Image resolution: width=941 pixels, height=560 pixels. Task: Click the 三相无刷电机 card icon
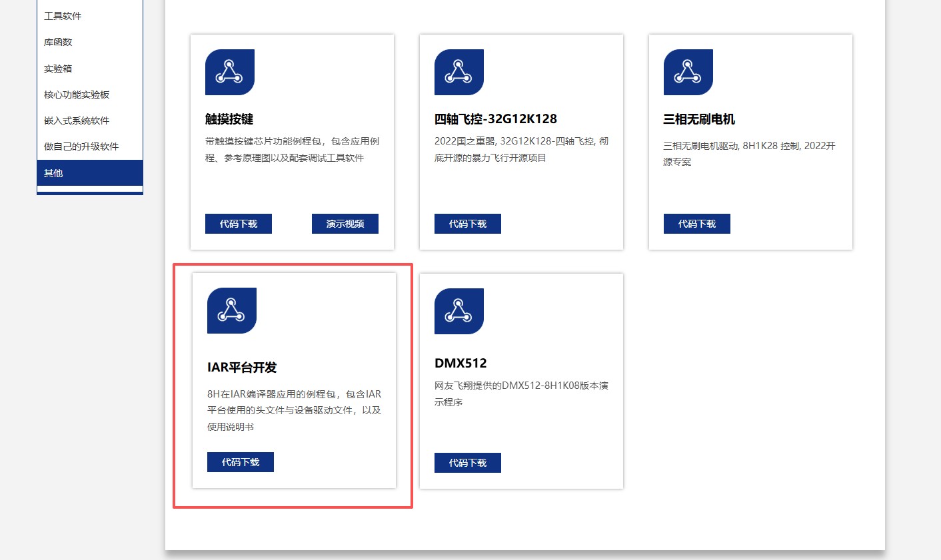coord(688,72)
